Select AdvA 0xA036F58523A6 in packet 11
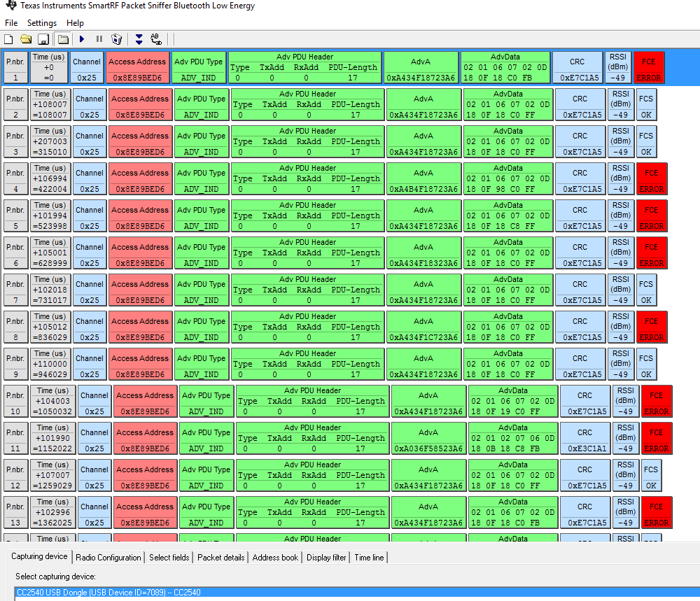700x601 pixels. click(x=428, y=438)
